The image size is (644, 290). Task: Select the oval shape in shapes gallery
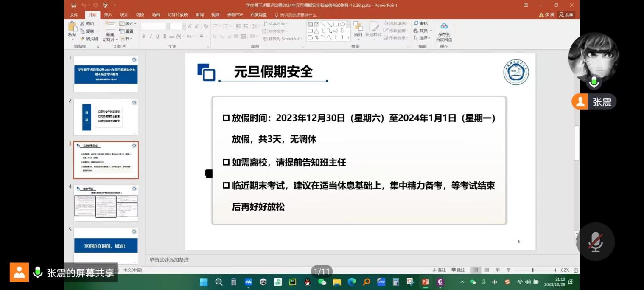342,24
